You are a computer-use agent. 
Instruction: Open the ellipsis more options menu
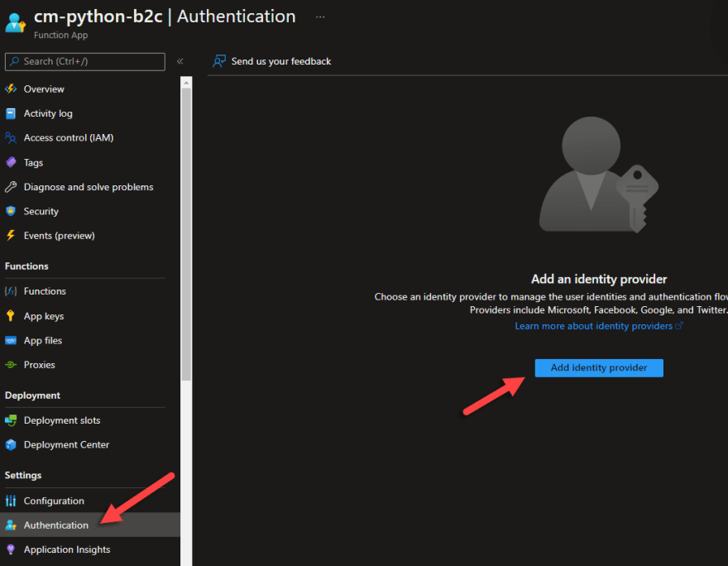tap(320, 17)
